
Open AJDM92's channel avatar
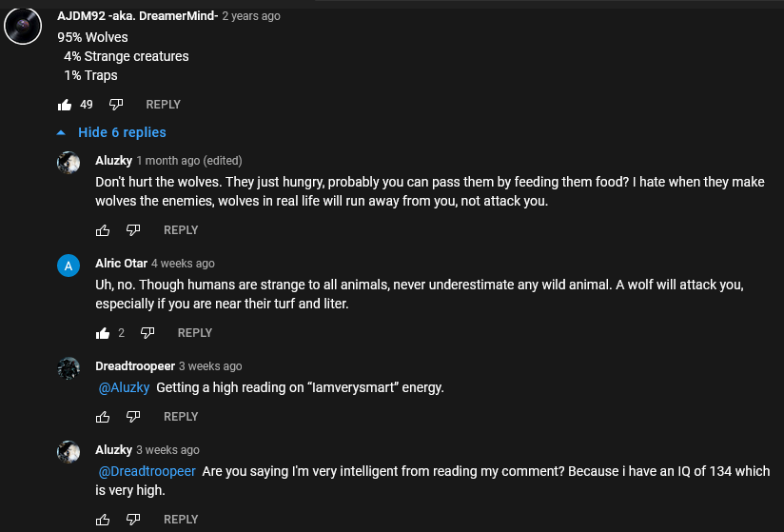tap(23, 26)
